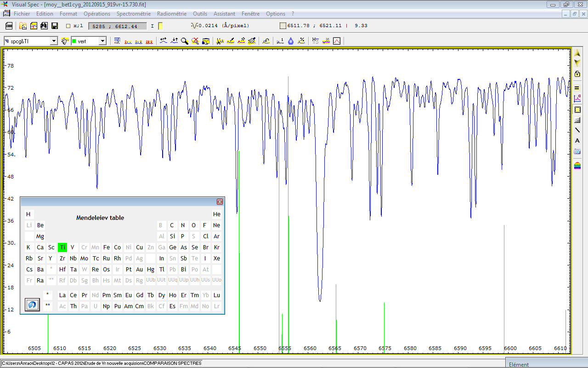
Task: Toggle the Fe element in Mendeleiev table
Action: 107,247
